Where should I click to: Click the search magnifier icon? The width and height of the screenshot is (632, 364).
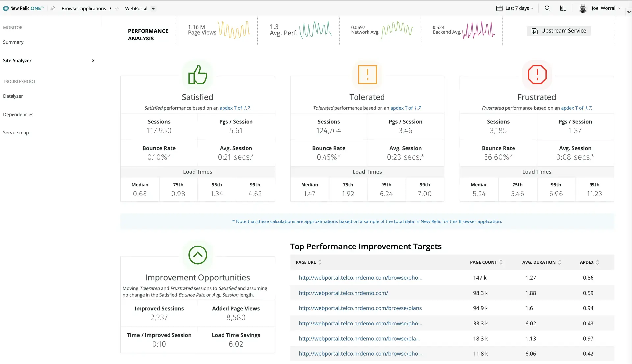click(x=547, y=8)
